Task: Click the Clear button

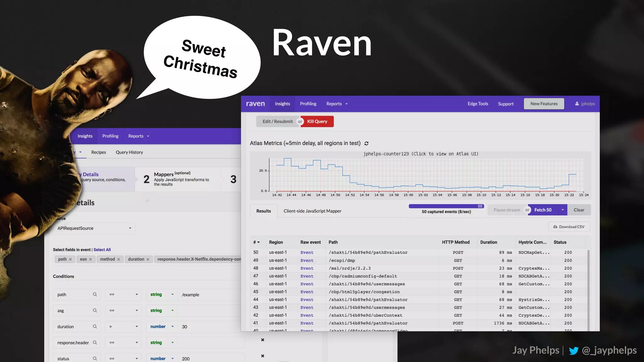Action: click(579, 210)
